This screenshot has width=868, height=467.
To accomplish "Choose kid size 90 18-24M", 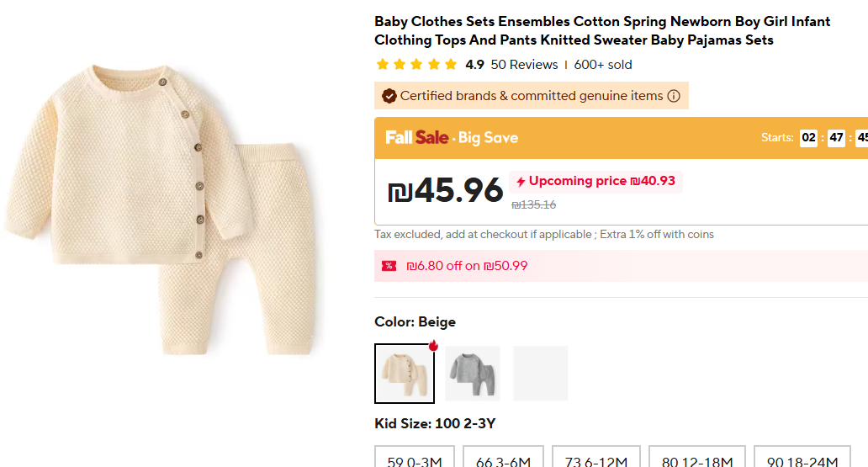I will 802,458.
